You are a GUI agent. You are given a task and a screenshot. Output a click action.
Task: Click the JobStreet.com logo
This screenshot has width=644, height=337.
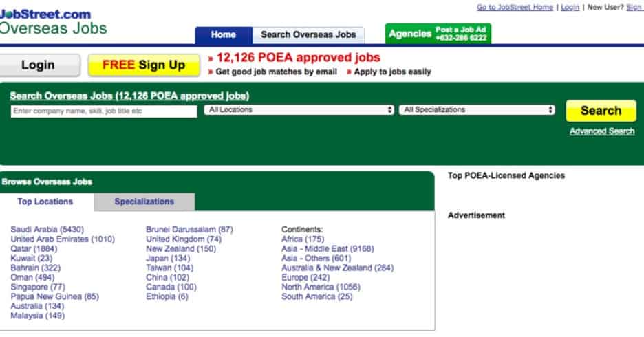(x=45, y=14)
